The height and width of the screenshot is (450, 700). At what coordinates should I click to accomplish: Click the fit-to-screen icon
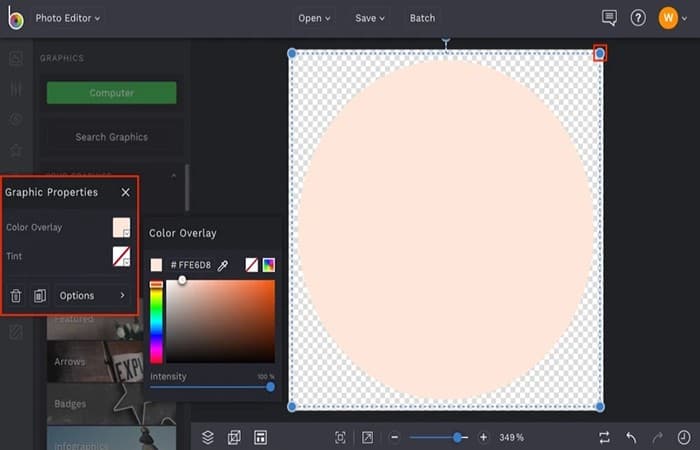(x=340, y=437)
